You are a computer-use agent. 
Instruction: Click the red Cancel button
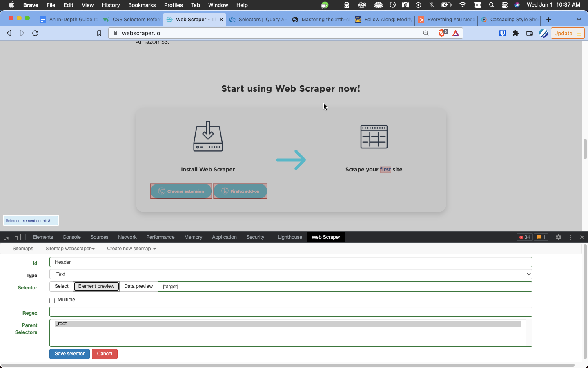[x=105, y=354]
